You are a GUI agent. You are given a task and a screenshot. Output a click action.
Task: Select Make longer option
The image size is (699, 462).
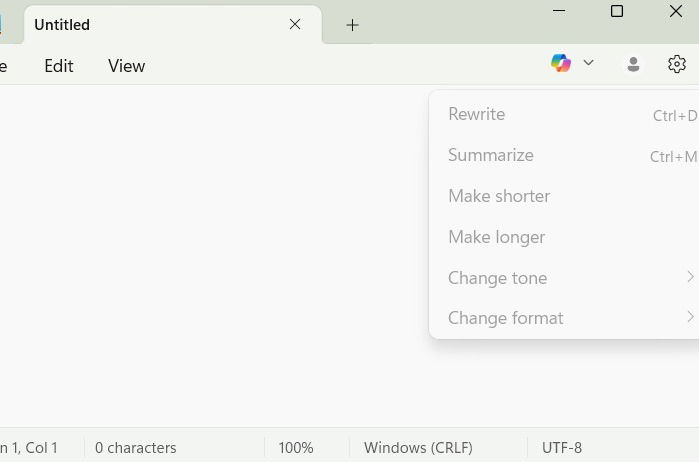click(497, 237)
